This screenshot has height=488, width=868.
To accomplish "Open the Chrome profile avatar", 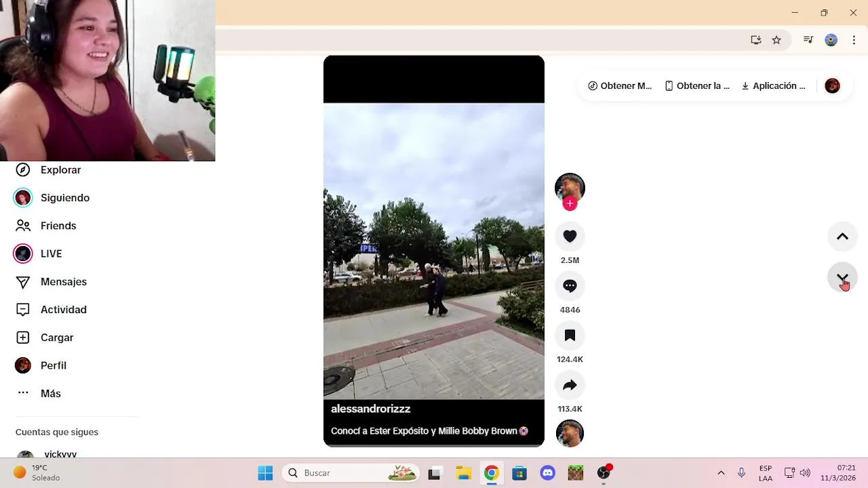I will coord(831,40).
